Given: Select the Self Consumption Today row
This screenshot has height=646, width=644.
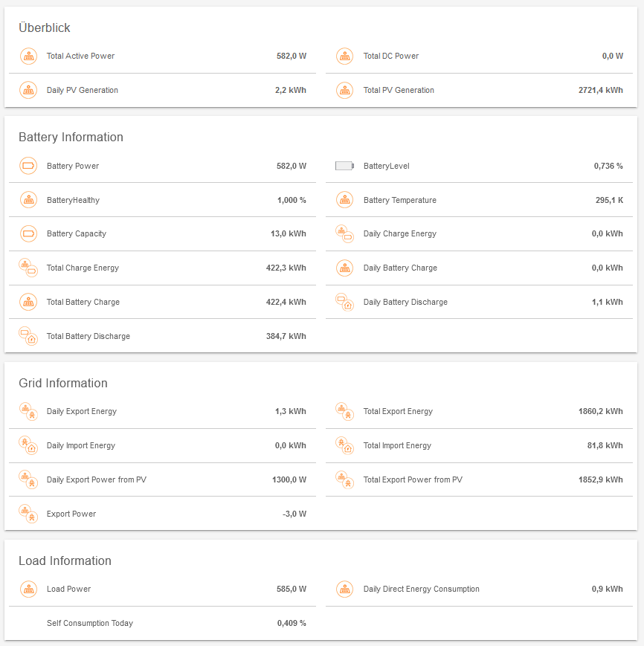Looking at the screenshot, I should (x=90, y=623).
